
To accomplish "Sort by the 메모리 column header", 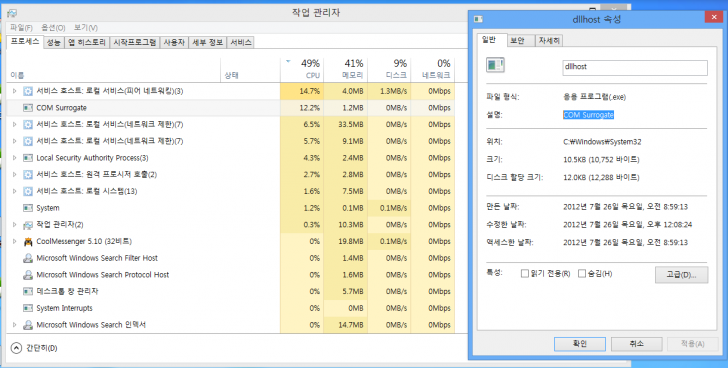I will (345, 69).
